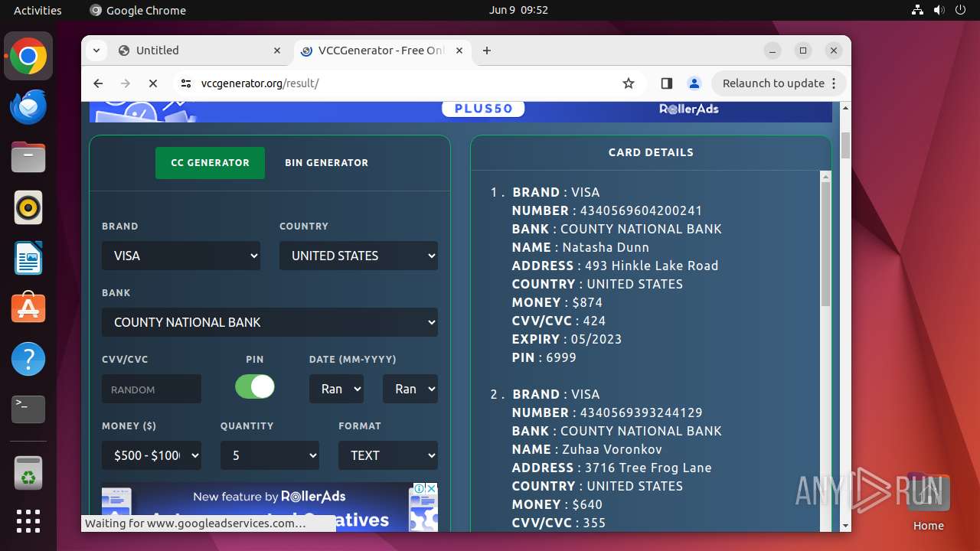Viewport: 980px width, 551px height.
Task: Click the money value $874
Action: coord(587,302)
